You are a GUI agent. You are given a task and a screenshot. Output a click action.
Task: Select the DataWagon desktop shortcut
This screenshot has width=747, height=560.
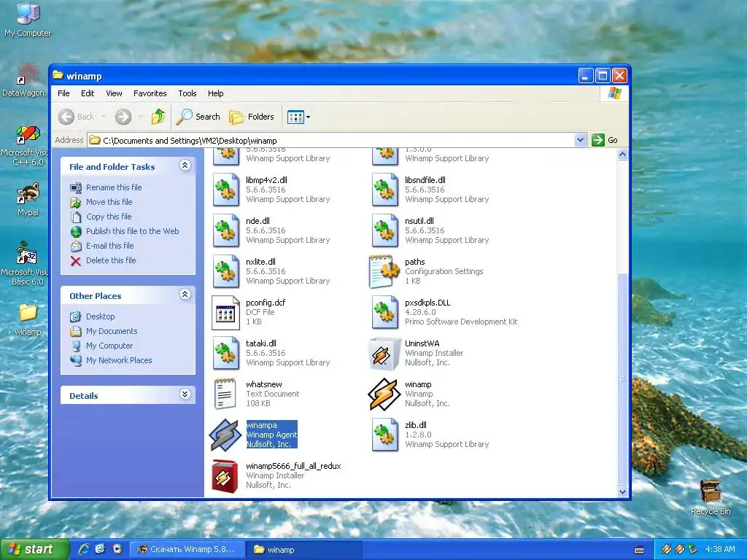[x=25, y=79]
